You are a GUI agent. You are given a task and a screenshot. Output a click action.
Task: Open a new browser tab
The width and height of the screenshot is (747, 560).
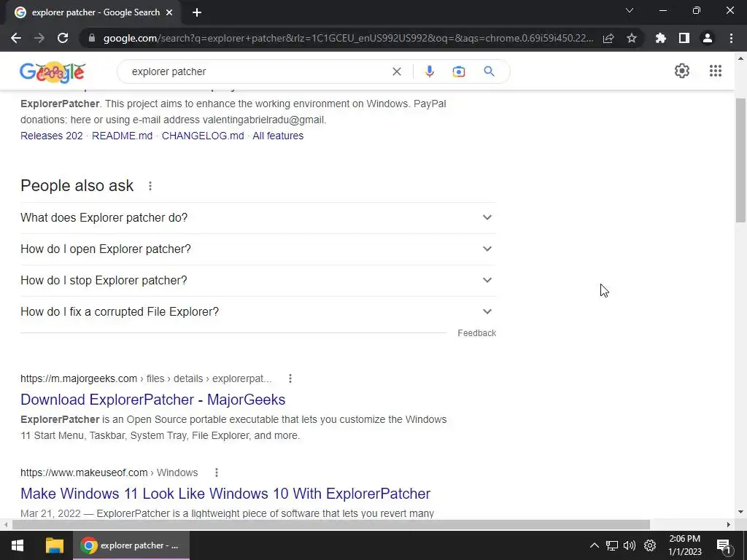(197, 13)
